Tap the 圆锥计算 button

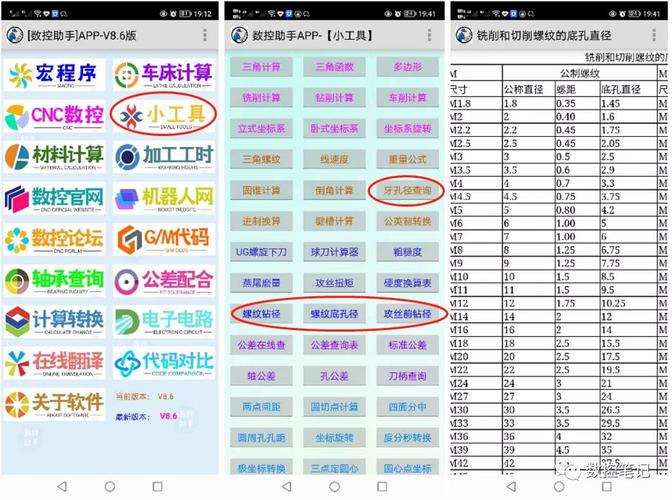click(261, 190)
